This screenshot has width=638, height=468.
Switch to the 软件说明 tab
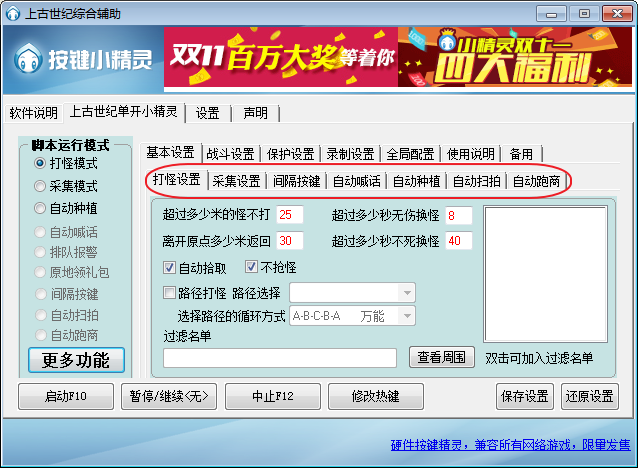coord(34,113)
